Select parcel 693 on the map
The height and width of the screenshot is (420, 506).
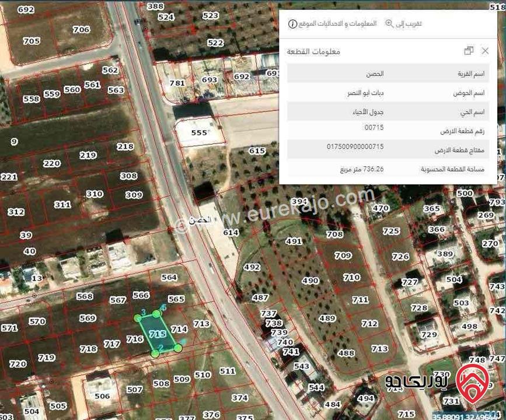pos(210,80)
